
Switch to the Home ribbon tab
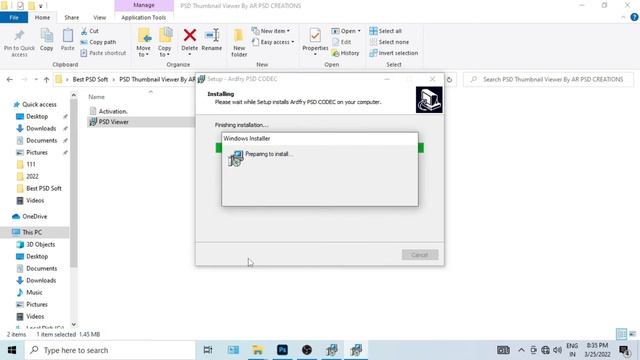[42, 18]
